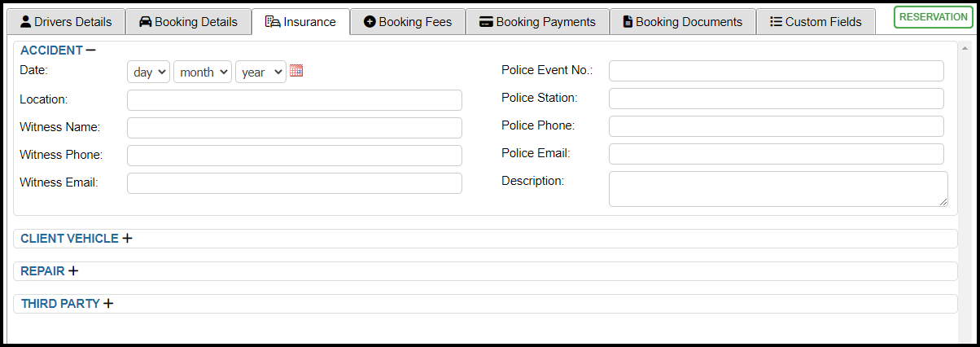Open the month dropdown

203,72
